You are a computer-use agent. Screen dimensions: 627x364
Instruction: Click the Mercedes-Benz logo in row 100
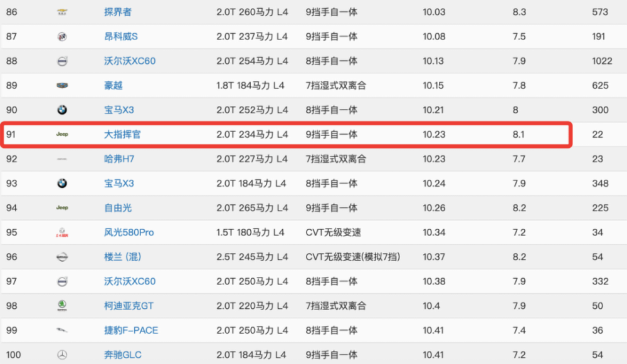(x=62, y=355)
